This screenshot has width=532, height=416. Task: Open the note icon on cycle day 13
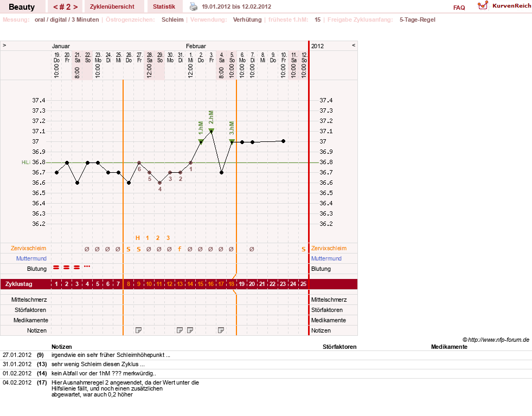180,330
